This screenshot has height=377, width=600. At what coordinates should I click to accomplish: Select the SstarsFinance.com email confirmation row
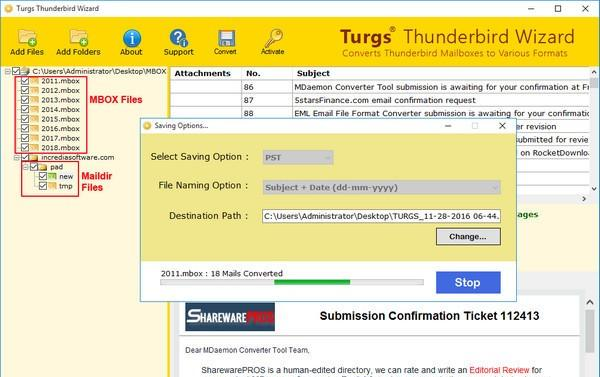coord(380,100)
